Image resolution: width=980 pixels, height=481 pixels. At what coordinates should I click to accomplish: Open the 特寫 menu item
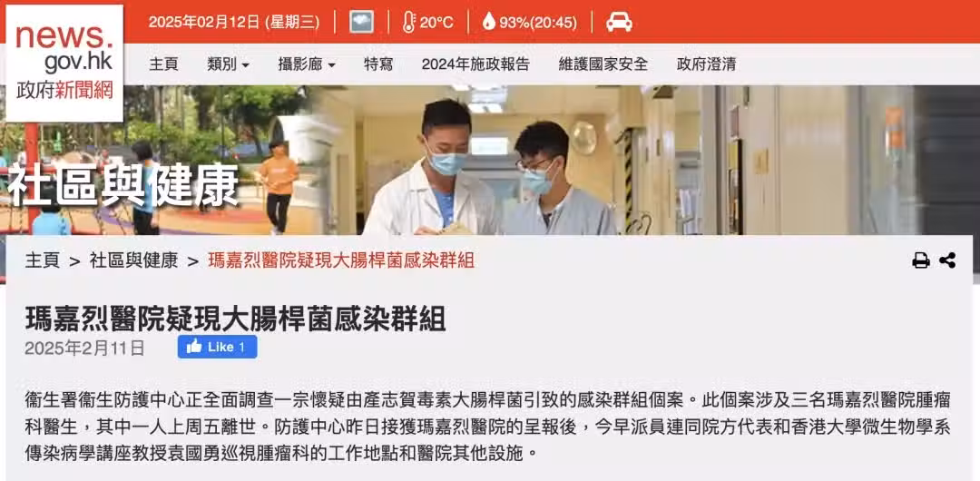coord(378,64)
